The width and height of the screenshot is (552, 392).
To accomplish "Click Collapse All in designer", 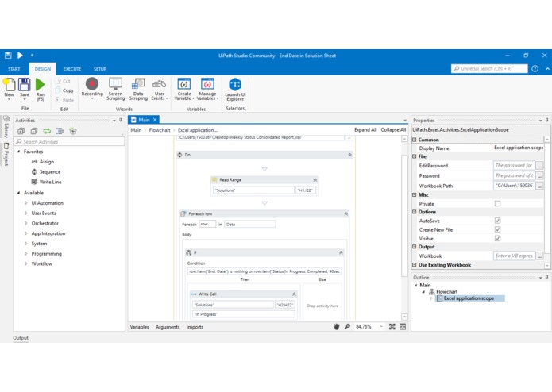I will (x=393, y=129).
